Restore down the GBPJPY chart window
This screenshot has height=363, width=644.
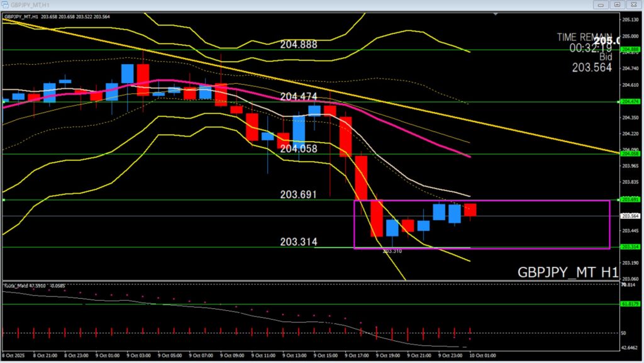pos(617,4)
